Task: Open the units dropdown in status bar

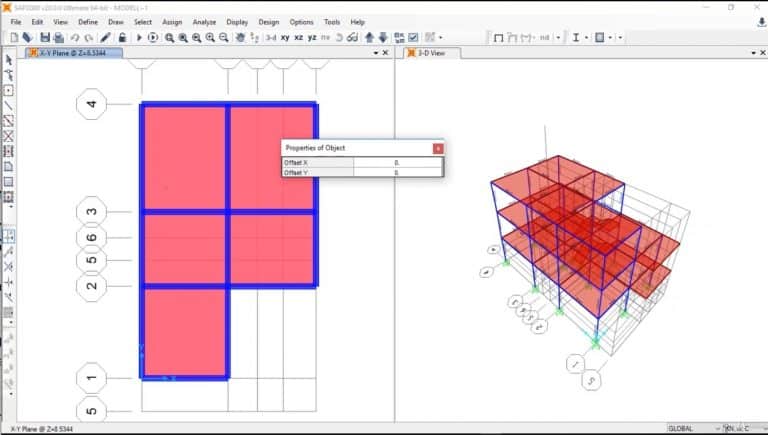Action: [740, 428]
